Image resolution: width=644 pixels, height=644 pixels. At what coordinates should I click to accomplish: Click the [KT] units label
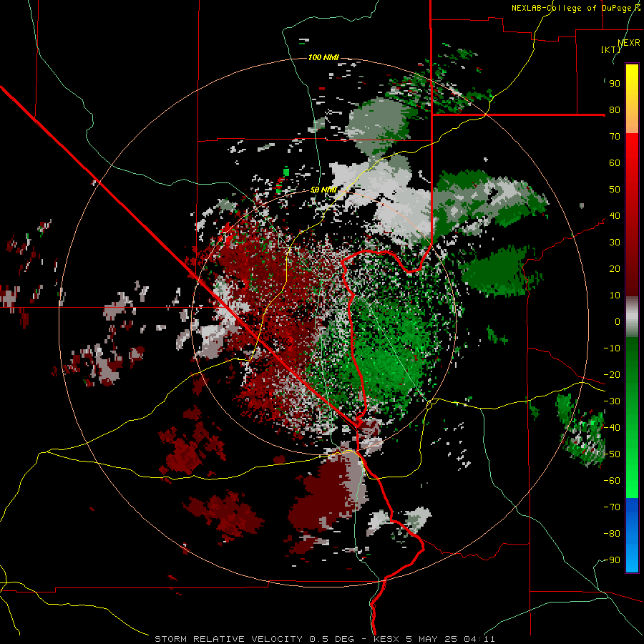611,49
